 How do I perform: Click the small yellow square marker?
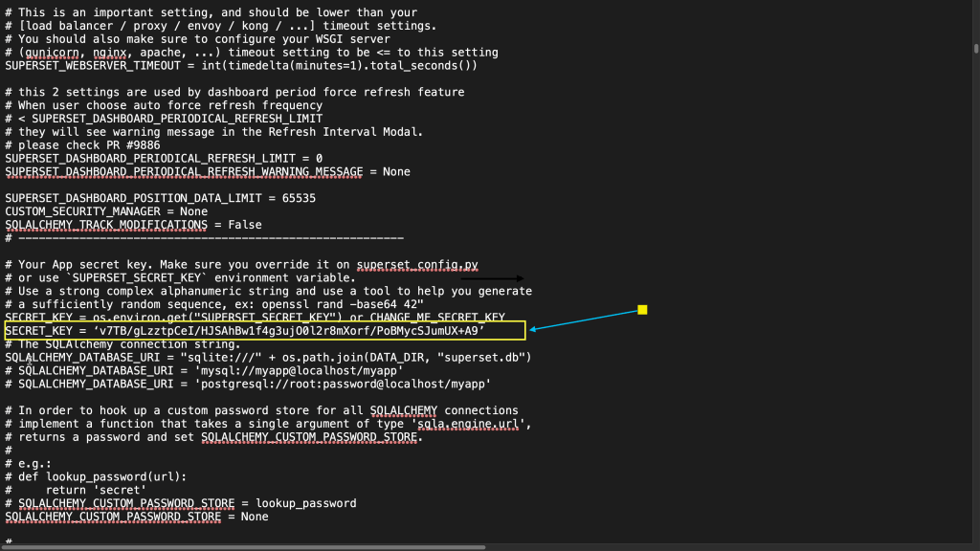[x=642, y=310]
